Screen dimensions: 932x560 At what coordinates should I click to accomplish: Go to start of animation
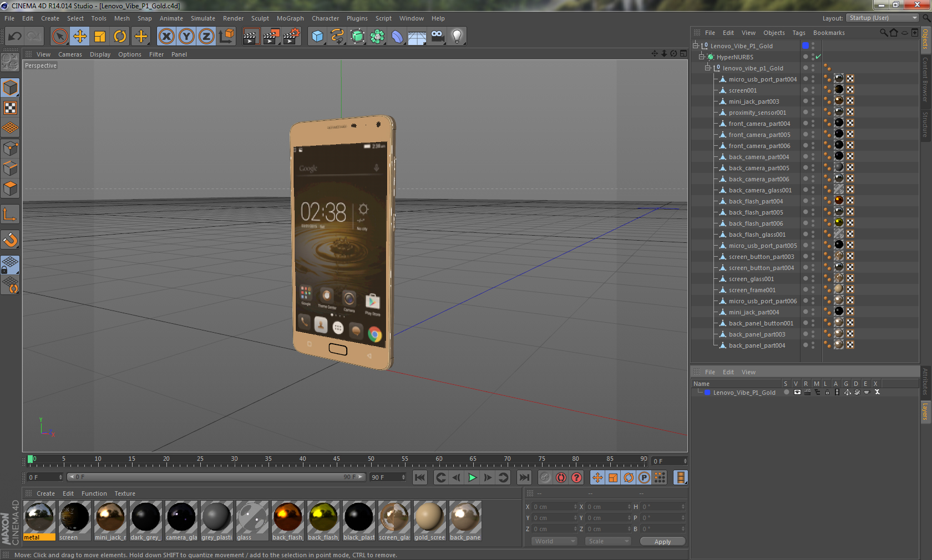(x=420, y=477)
